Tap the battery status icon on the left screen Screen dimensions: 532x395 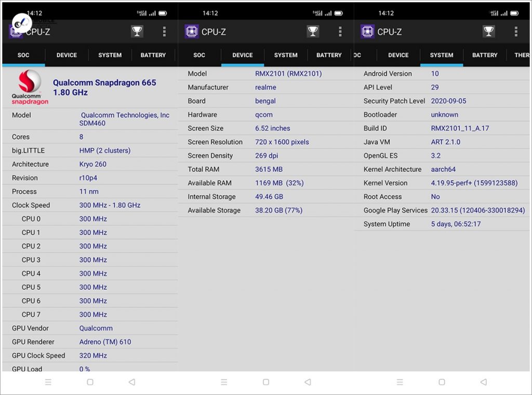pyautogui.click(x=163, y=13)
